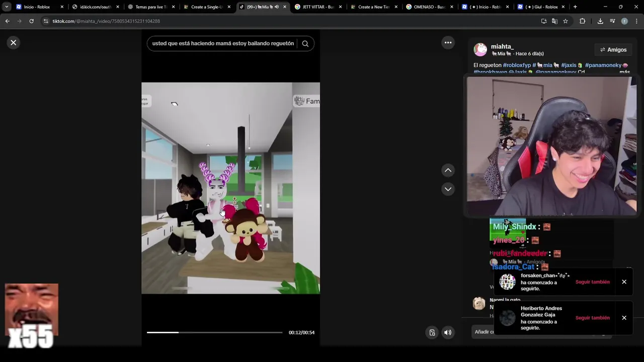The image size is (644, 362).
Task: Click the Amigos follow status button
Action: tap(613, 50)
